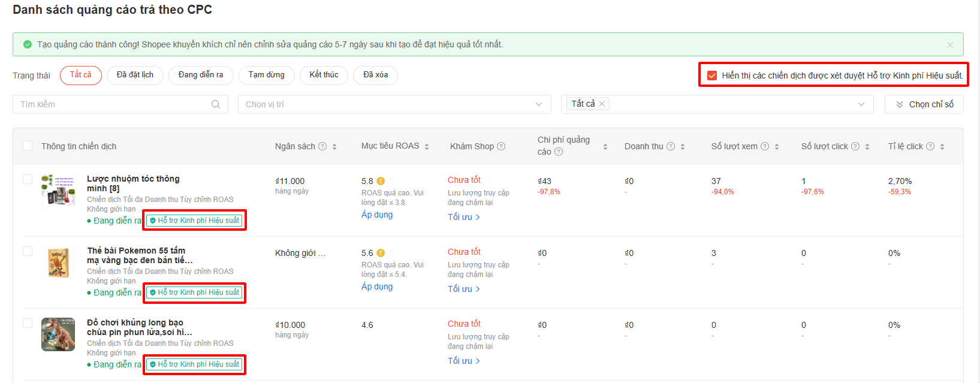Tick the select-all checkbox in table header
980x383 pixels.
(x=28, y=146)
